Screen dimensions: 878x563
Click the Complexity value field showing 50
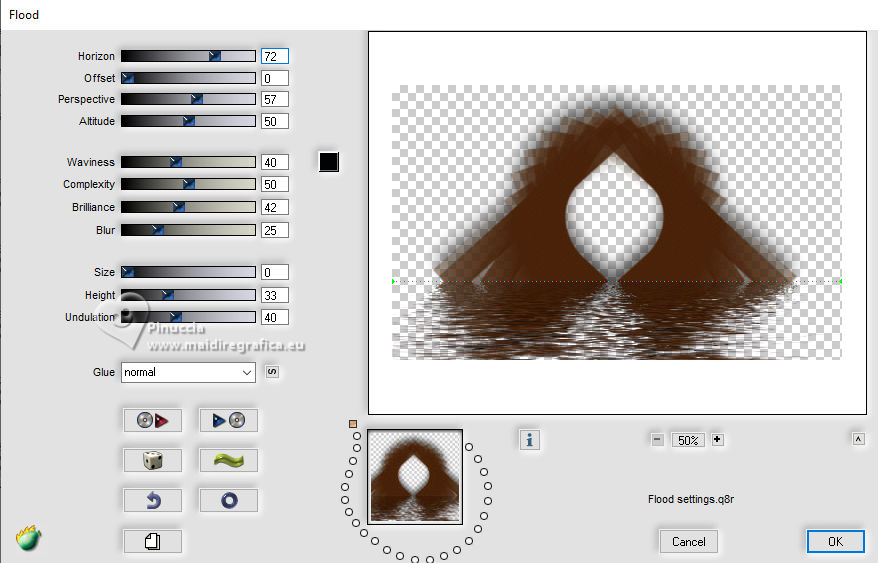click(x=275, y=184)
